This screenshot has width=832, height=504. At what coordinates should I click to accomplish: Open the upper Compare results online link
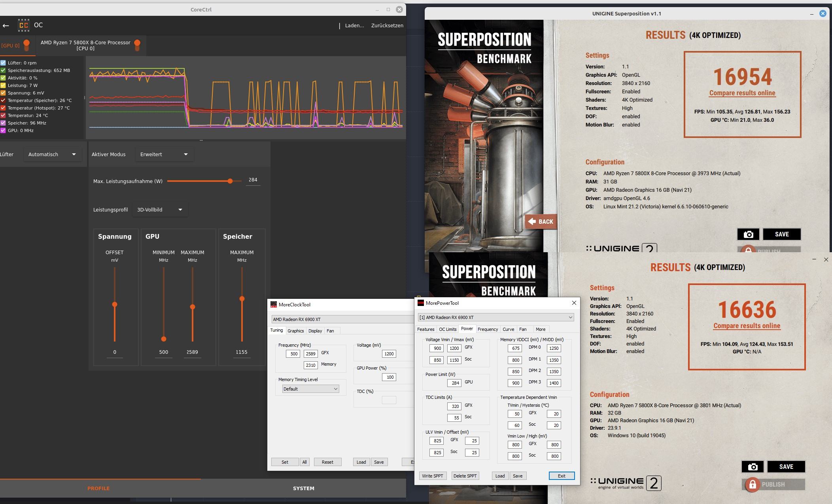[742, 93]
